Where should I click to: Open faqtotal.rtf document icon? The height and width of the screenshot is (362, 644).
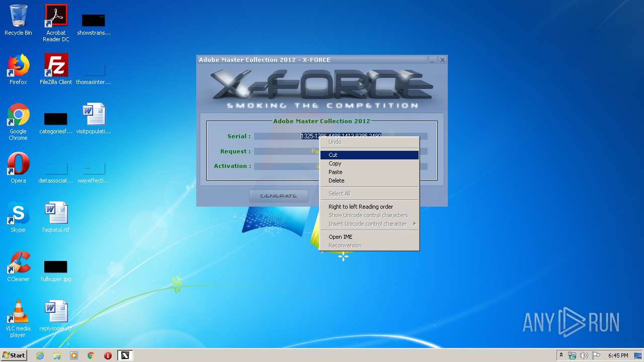(x=56, y=217)
